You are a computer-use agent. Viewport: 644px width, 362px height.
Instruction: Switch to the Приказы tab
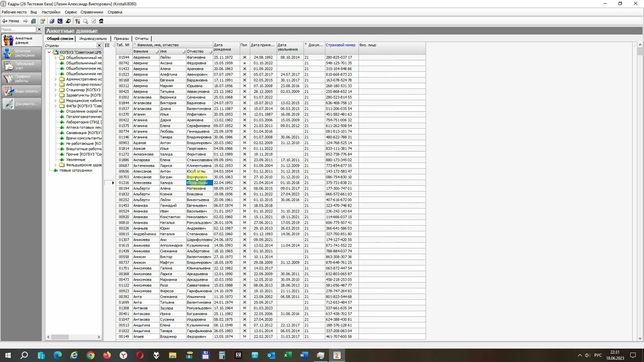pyautogui.click(x=121, y=39)
